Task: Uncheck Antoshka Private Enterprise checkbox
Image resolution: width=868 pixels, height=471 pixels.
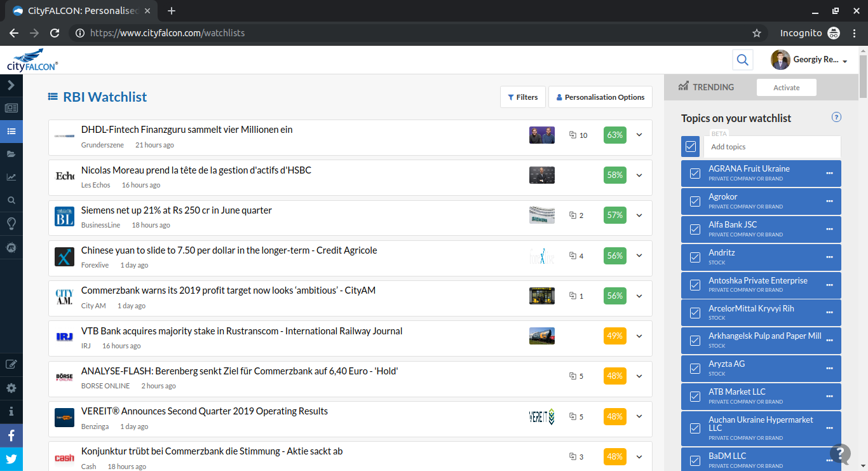Action: coord(695,285)
